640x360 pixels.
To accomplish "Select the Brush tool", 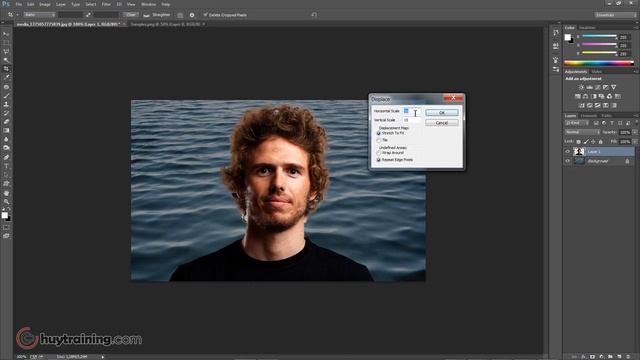I will (x=6, y=96).
